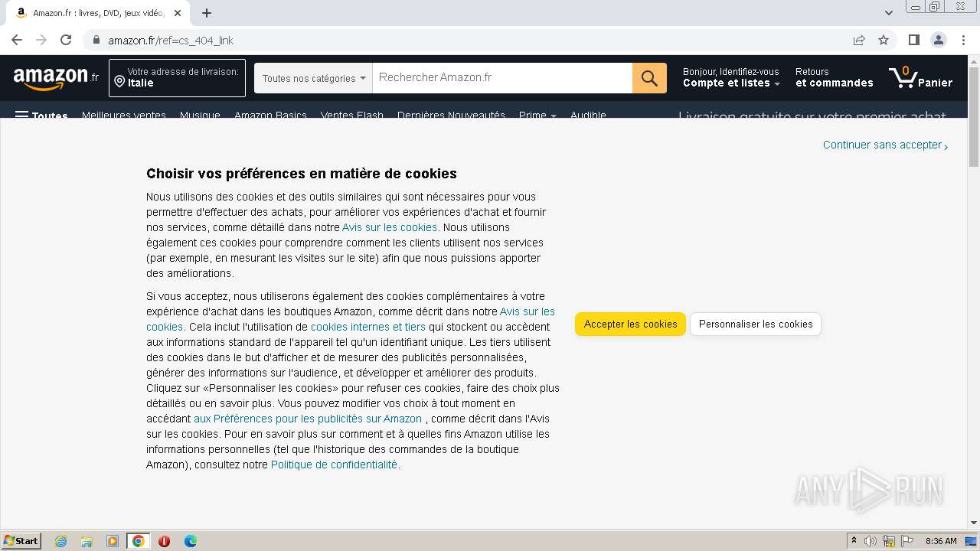The width and height of the screenshot is (980, 551).
Task: Open Dernières Nouveautés nav item
Action: pyautogui.click(x=451, y=116)
